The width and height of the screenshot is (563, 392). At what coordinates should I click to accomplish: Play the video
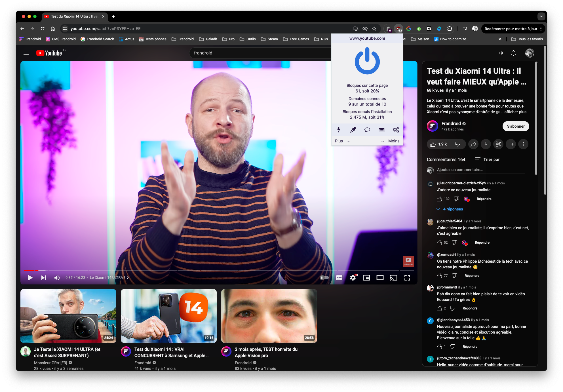click(30, 278)
